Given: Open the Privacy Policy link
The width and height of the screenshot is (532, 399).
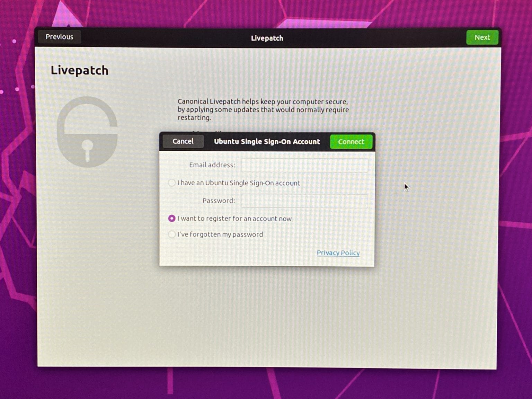Looking at the screenshot, I should pyautogui.click(x=338, y=253).
